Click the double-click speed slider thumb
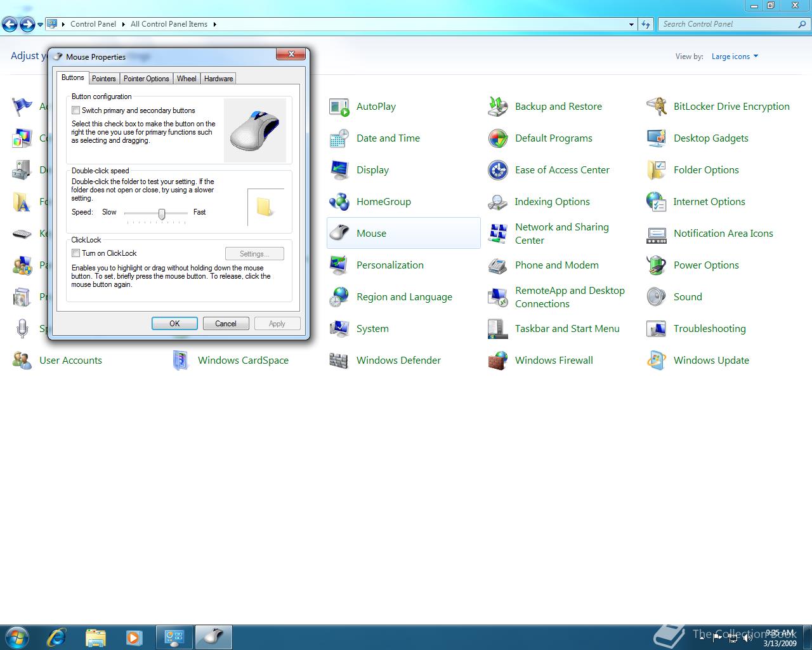 pos(162,214)
